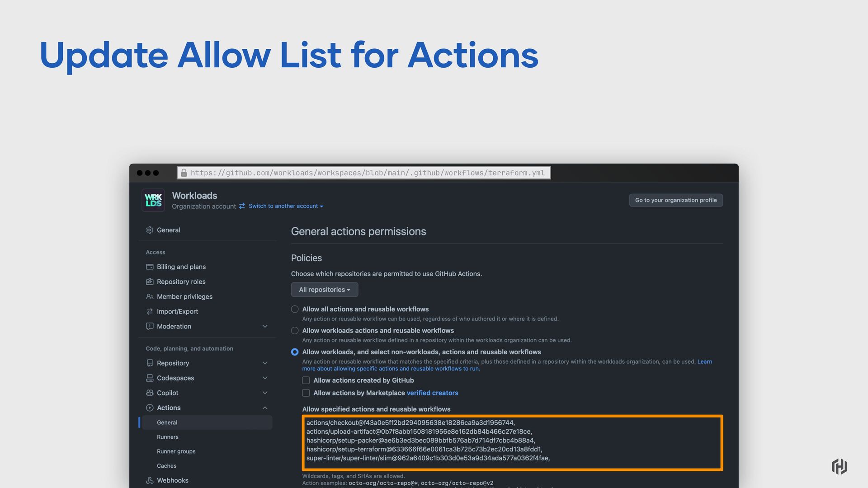Click the Codespaces icon in sidebar

pyautogui.click(x=150, y=378)
